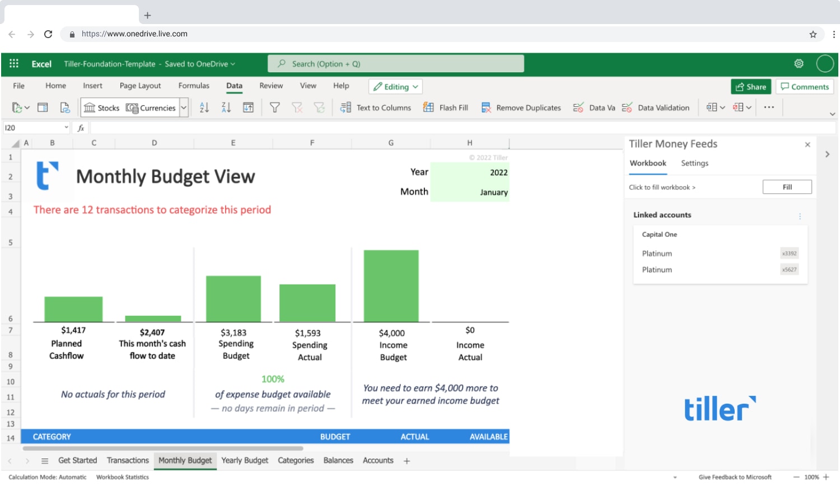Open the Refresh All dropdown arrow
This screenshot has height=504, width=840.
click(27, 108)
